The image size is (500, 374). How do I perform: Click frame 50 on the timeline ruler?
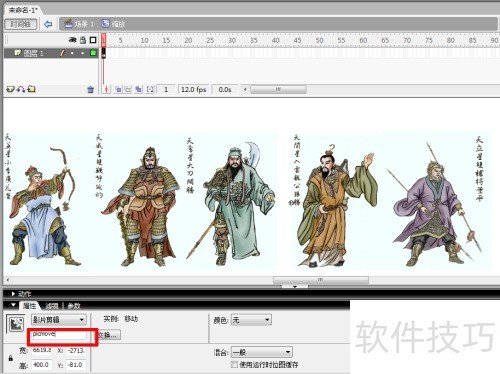[319, 40]
